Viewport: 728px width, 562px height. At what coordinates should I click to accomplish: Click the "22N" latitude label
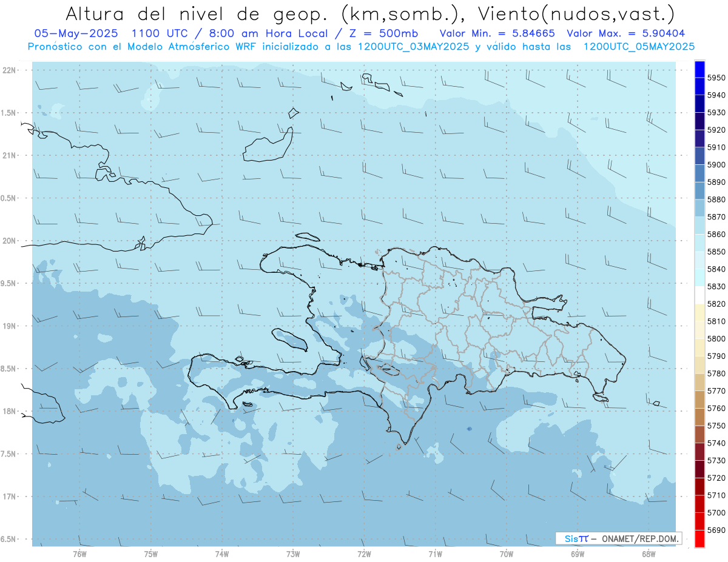[x=9, y=70]
